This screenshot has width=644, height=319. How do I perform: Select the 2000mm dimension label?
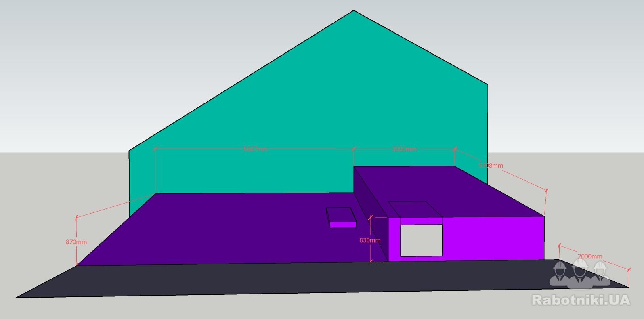[590, 256]
